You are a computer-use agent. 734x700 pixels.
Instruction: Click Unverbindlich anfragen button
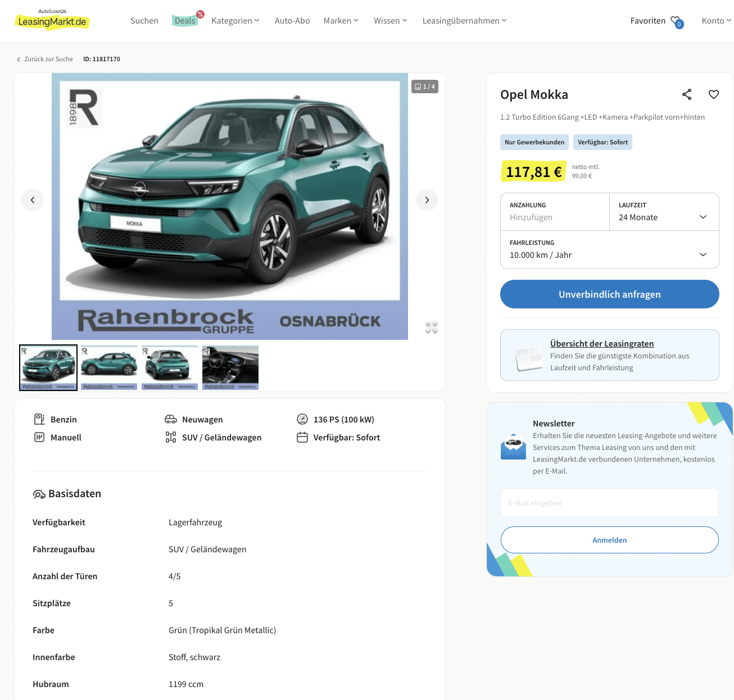(x=610, y=294)
